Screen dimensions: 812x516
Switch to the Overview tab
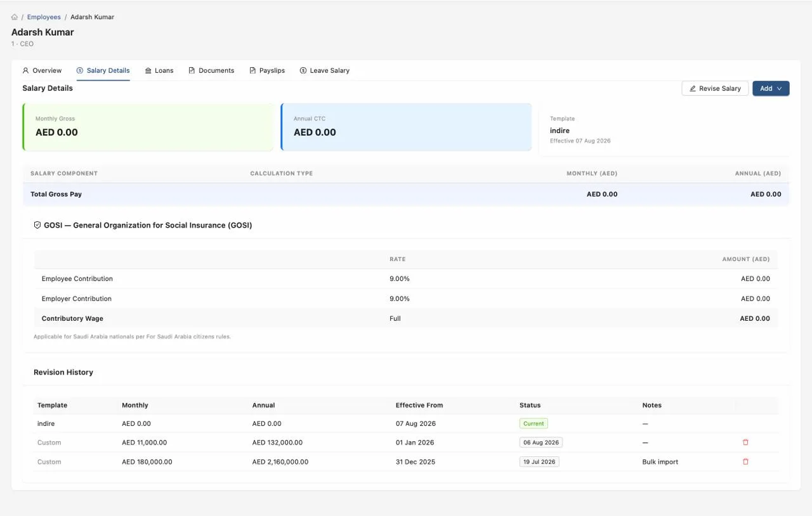tap(42, 70)
